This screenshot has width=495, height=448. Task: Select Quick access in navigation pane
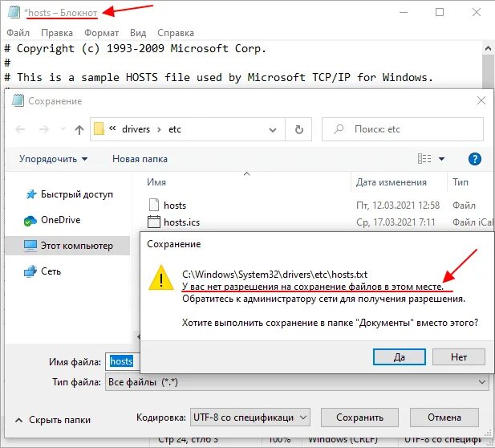(x=77, y=194)
